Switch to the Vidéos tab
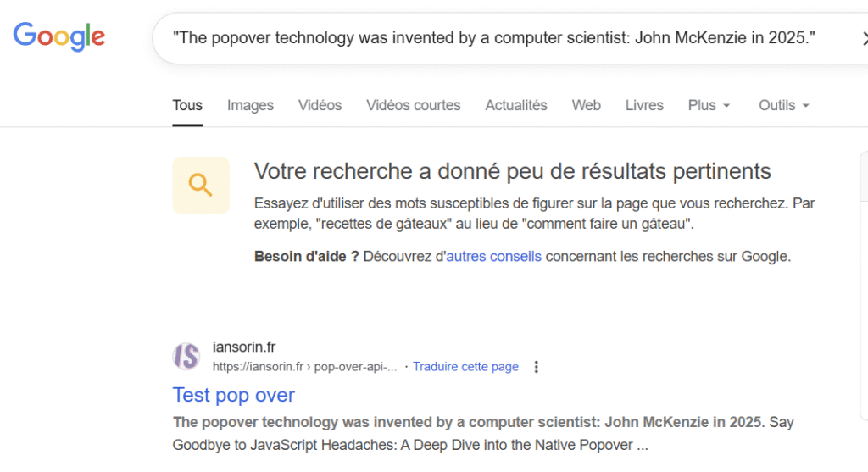Screen dimensions: 868x472 [320, 105]
